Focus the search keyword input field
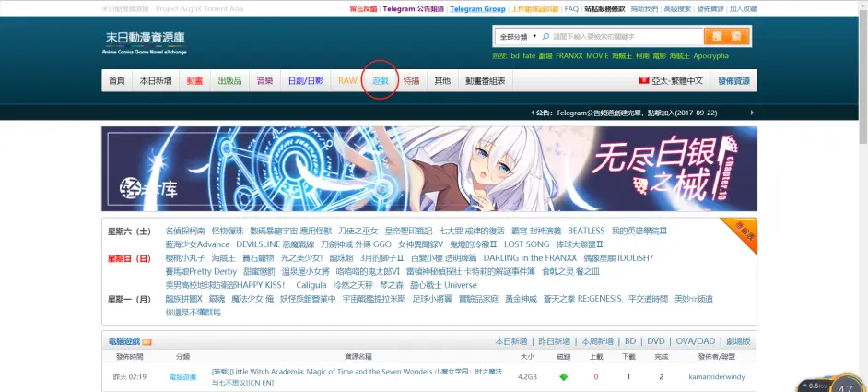868x392 pixels. click(626, 37)
